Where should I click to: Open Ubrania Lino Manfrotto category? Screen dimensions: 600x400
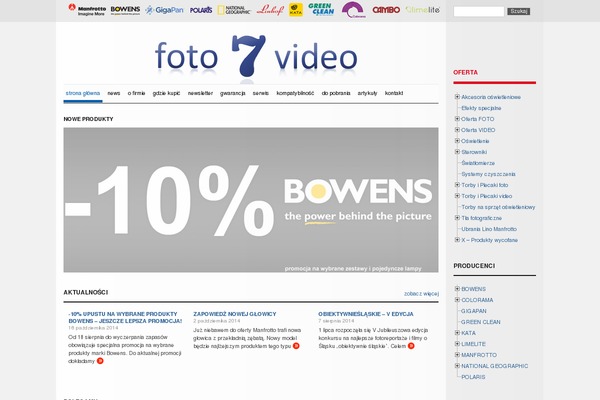489,229
